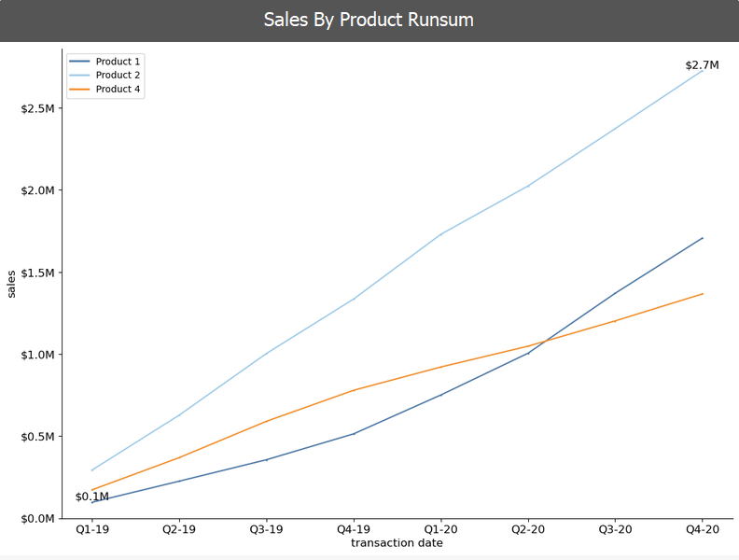Click the $2.5M y-axis tick label
The height and width of the screenshot is (560, 739).
pos(37,108)
